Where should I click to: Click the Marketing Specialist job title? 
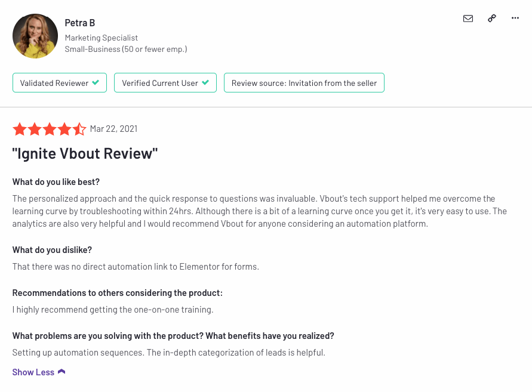(102, 38)
